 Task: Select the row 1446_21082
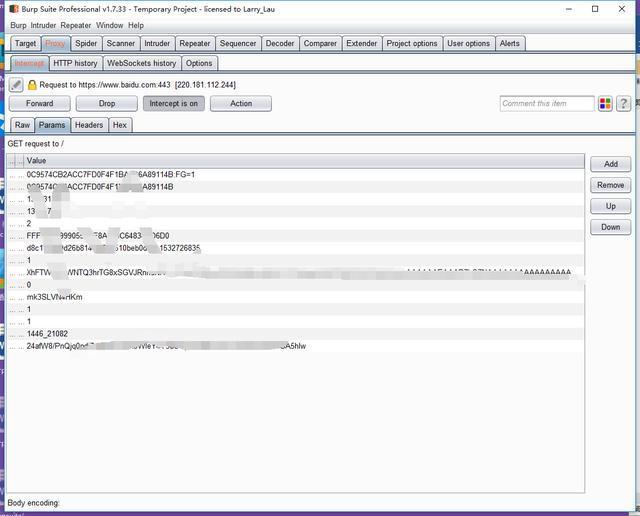[x=296, y=334]
